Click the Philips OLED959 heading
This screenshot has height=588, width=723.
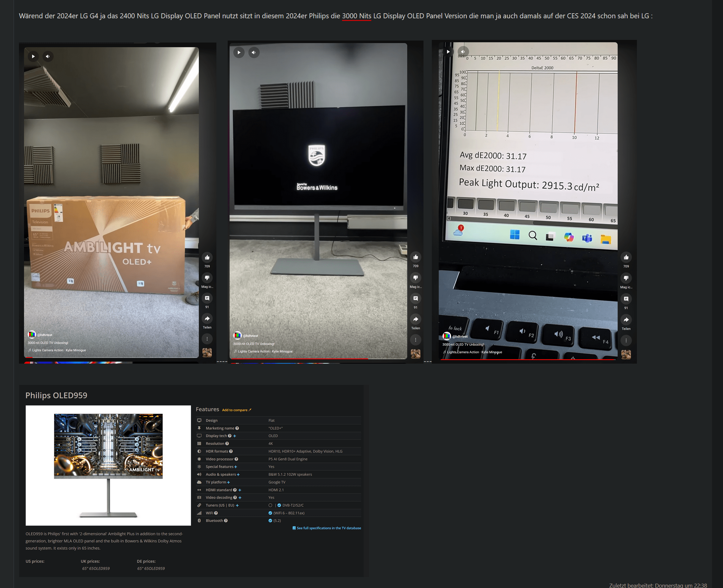pyautogui.click(x=56, y=395)
